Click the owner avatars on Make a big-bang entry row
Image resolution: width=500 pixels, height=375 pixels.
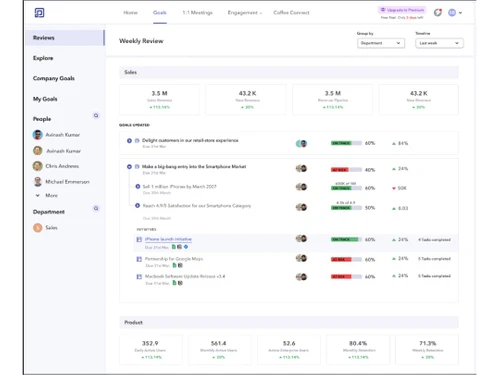tap(301, 169)
